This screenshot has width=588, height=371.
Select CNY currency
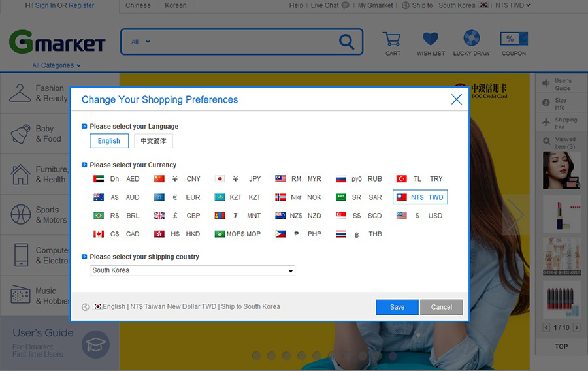tap(177, 179)
